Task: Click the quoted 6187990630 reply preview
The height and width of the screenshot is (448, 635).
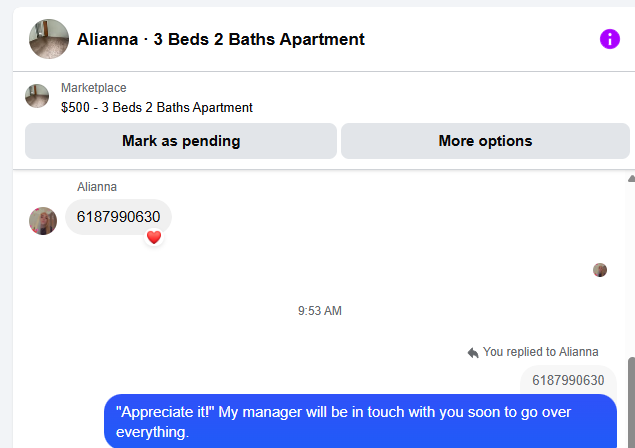Action: [567, 380]
